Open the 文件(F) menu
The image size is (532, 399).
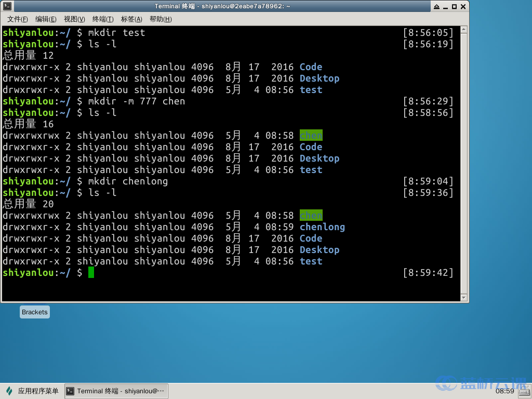coord(18,19)
